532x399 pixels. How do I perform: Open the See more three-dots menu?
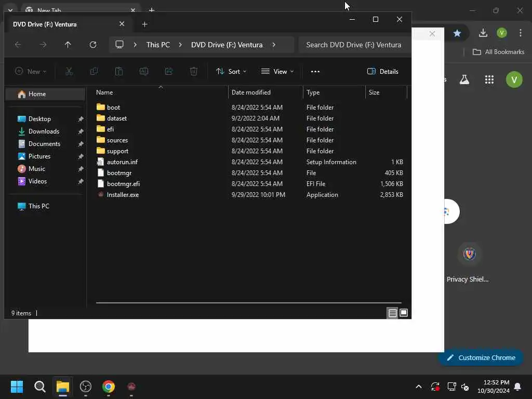coord(315,71)
